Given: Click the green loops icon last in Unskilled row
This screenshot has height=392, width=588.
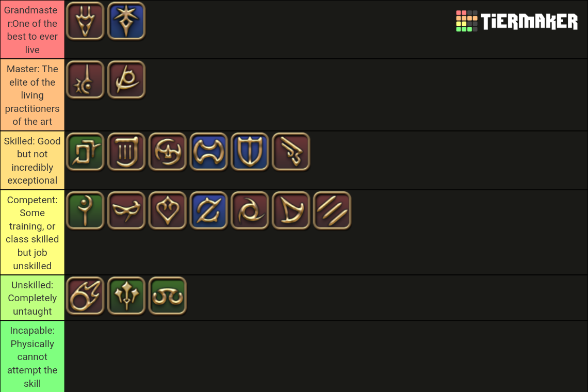Looking at the screenshot, I should [x=167, y=295].
